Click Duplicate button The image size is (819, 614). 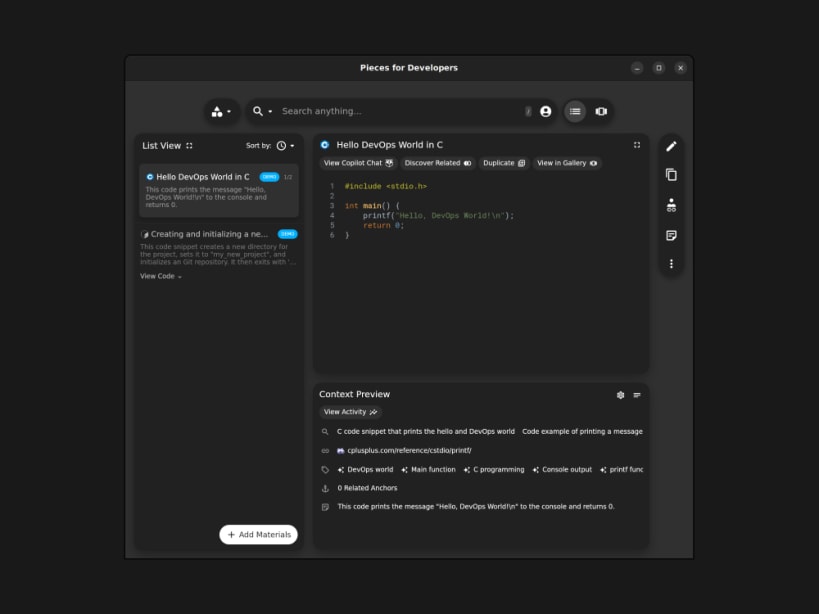[x=504, y=163]
